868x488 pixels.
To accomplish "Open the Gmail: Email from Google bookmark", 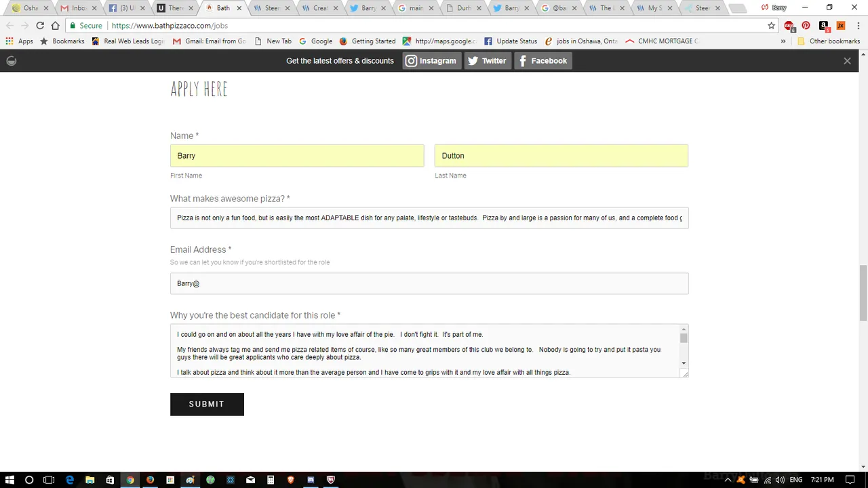I will point(209,41).
